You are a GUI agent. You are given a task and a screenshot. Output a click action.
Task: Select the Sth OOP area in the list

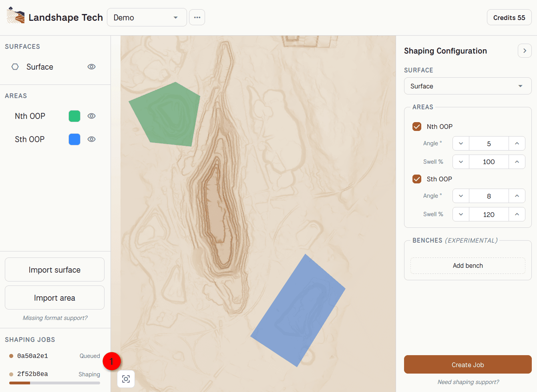pos(30,139)
